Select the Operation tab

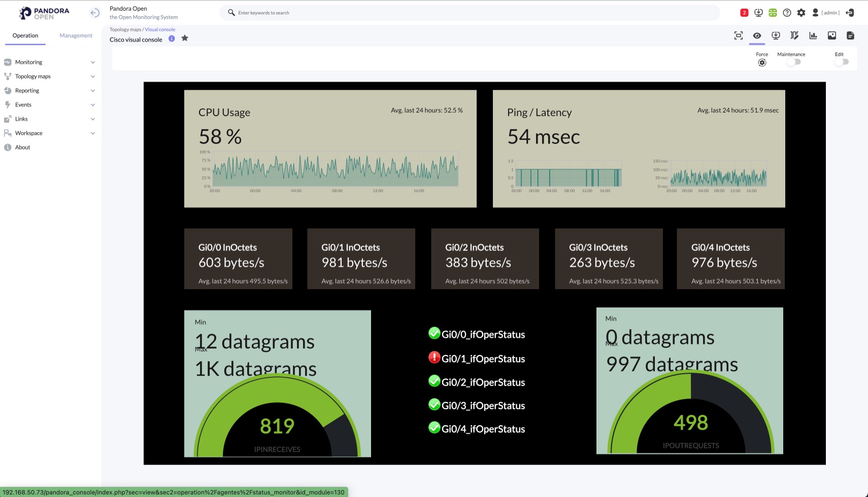(x=25, y=35)
